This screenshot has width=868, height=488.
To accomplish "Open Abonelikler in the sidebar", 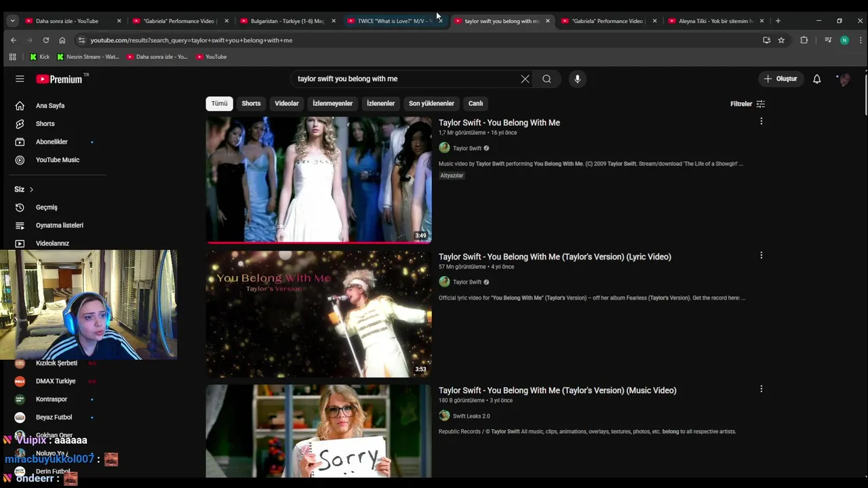I will pos(52,142).
